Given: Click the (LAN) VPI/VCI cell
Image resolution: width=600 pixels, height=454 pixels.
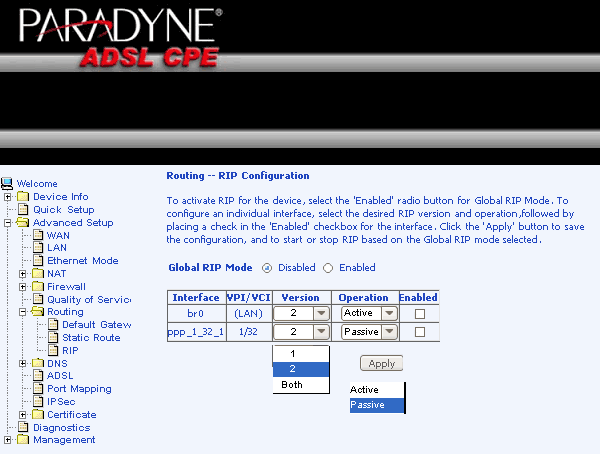Looking at the screenshot, I should pos(249,314).
